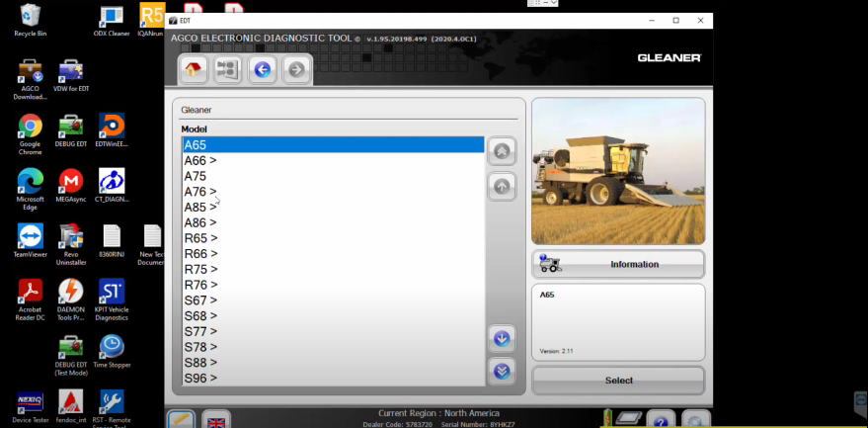The height and width of the screenshot is (428, 868).
Task: Open the Information button
Action: [618, 264]
